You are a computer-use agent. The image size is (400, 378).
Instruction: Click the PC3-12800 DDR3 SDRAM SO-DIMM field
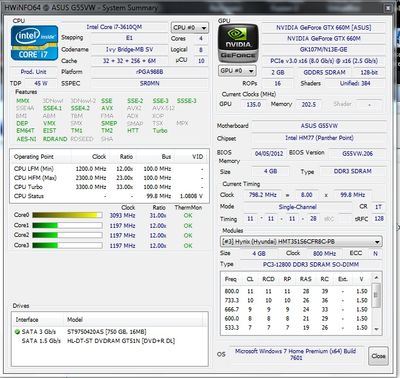pos(311,264)
